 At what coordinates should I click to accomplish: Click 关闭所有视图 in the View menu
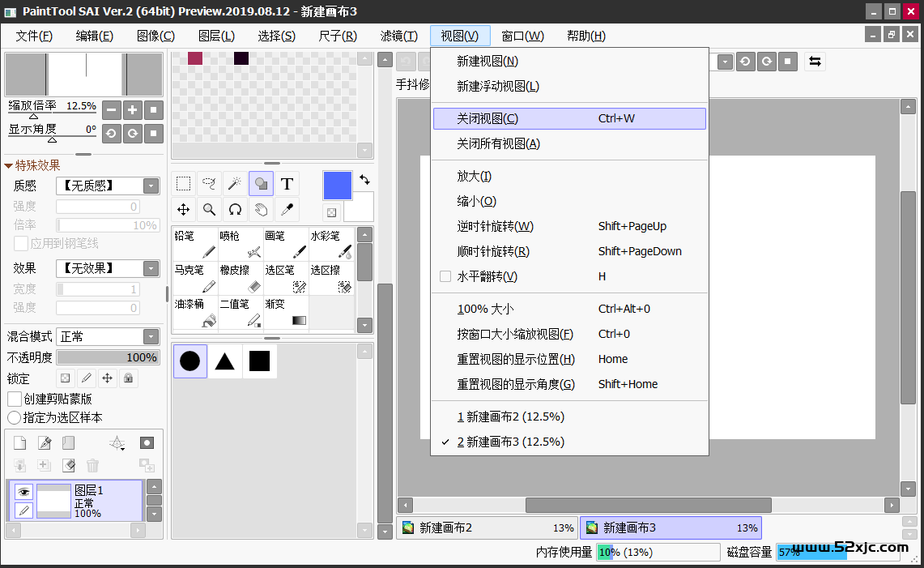(x=498, y=143)
